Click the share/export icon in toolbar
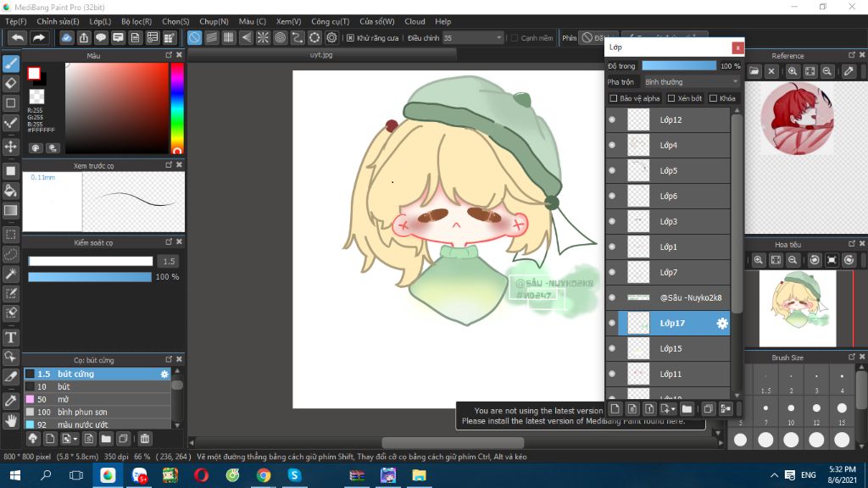Screen dimensions: 868x488 point(84,37)
